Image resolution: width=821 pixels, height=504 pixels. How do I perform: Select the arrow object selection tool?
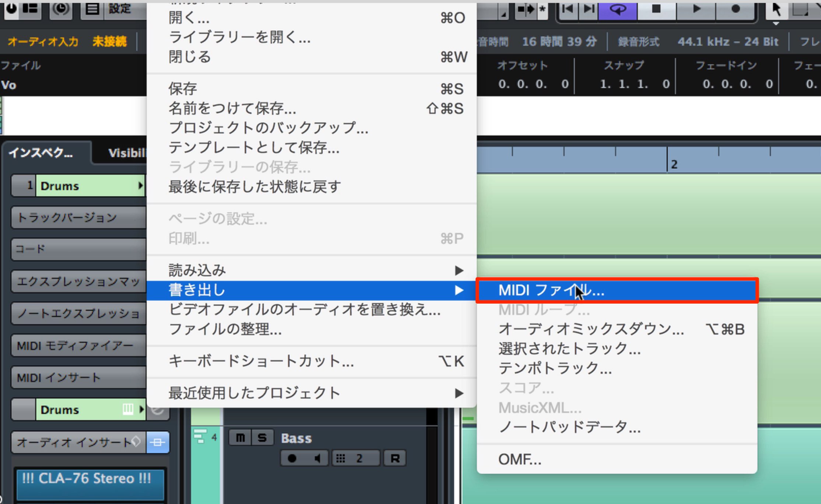click(776, 10)
